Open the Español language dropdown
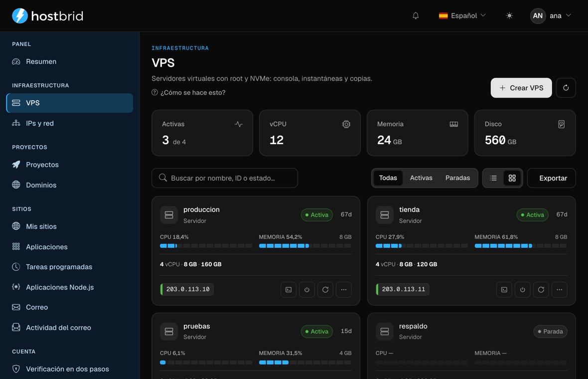 [x=462, y=16]
